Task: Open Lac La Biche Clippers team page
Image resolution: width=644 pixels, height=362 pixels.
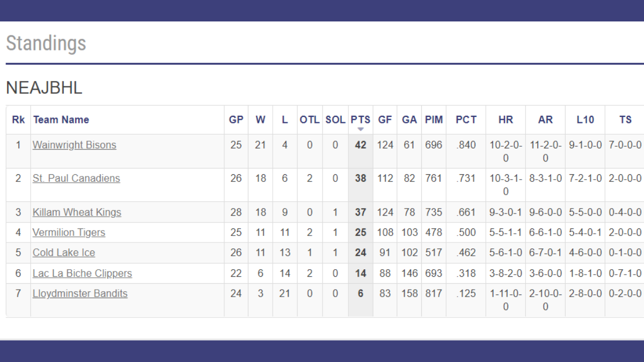Action: click(82, 274)
